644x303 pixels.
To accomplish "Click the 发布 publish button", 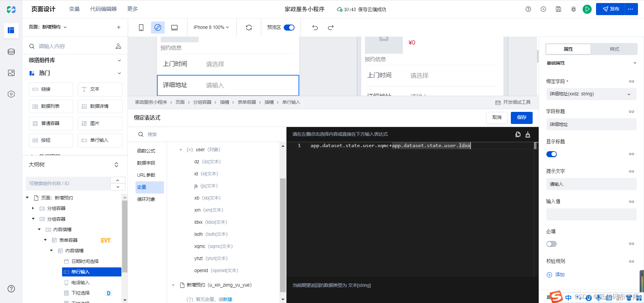I will pos(610,9).
